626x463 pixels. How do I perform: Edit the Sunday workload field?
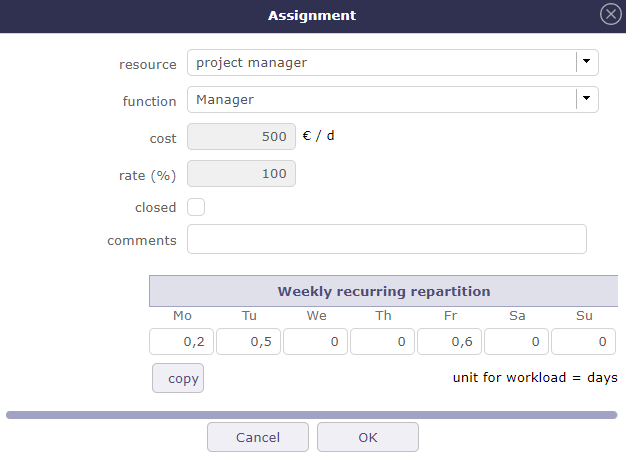[x=584, y=342]
